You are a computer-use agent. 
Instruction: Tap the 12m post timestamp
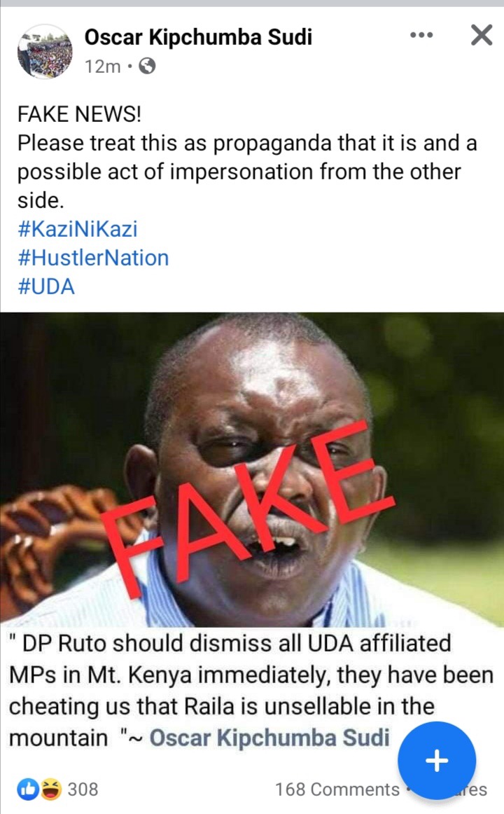[x=103, y=67]
